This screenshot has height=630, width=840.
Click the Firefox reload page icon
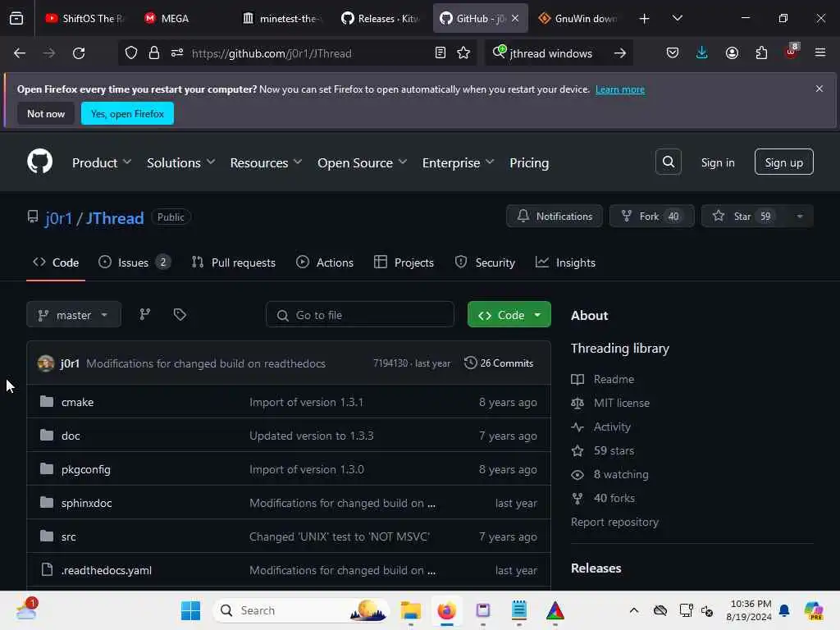coord(79,53)
